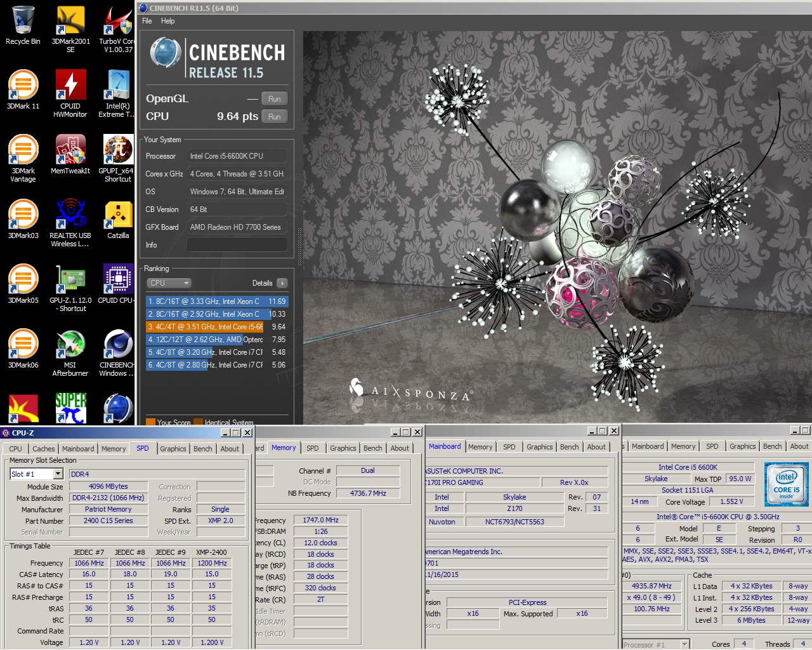Viewport: 812px width, 650px height.
Task: Click the 4096 MBytes module size value
Action: click(x=108, y=486)
